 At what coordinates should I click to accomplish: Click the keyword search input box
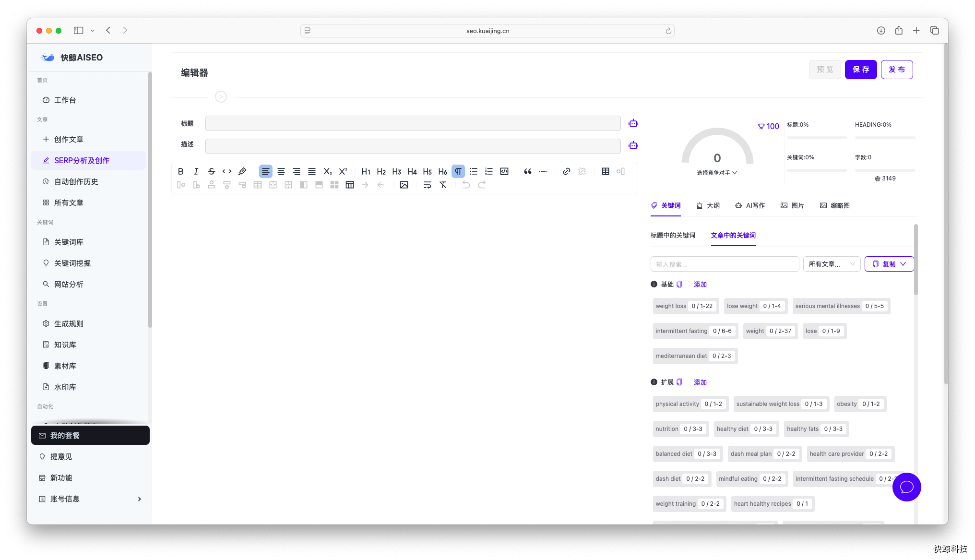(725, 264)
